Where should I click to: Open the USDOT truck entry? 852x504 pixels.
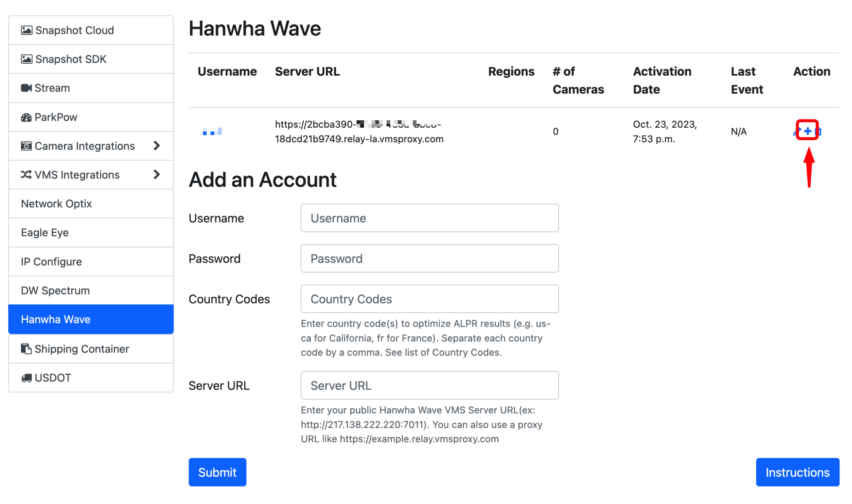tap(91, 378)
